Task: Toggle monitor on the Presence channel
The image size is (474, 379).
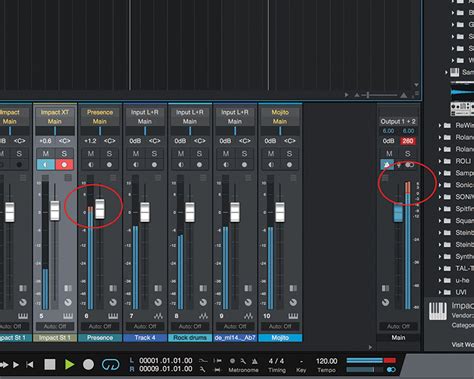Action: tap(91, 165)
